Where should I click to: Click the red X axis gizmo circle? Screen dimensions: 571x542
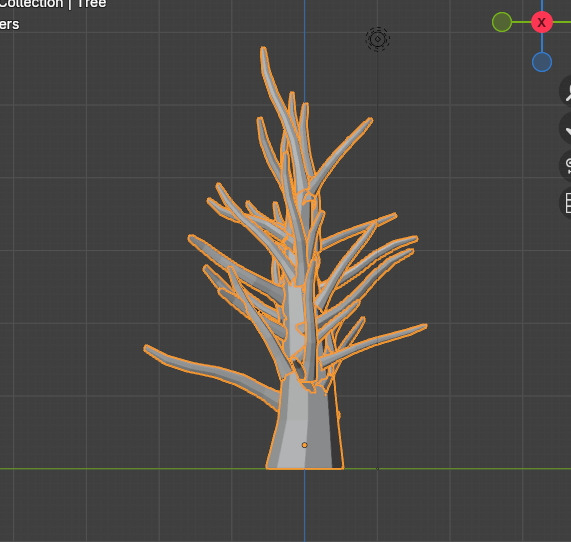[x=542, y=22]
